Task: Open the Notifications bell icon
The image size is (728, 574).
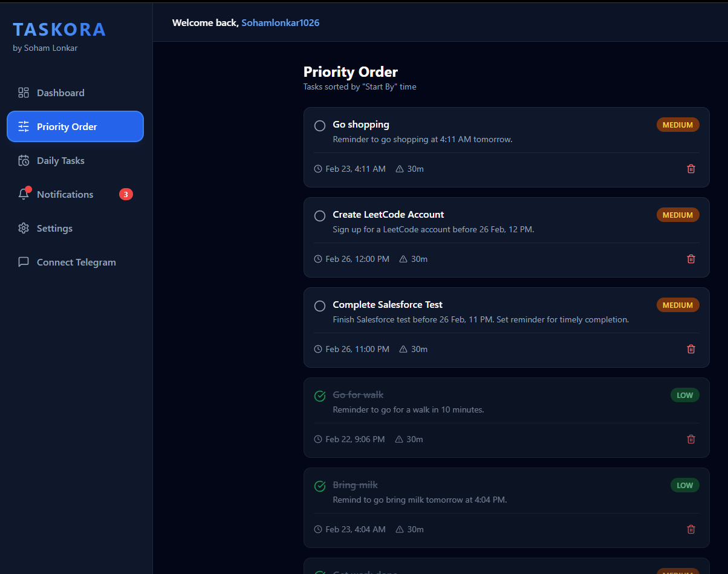Action: click(24, 194)
